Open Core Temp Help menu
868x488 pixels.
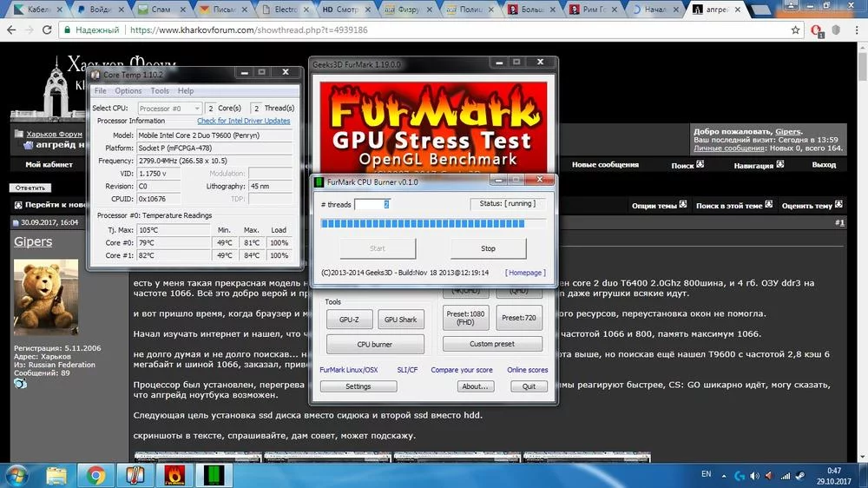[186, 91]
